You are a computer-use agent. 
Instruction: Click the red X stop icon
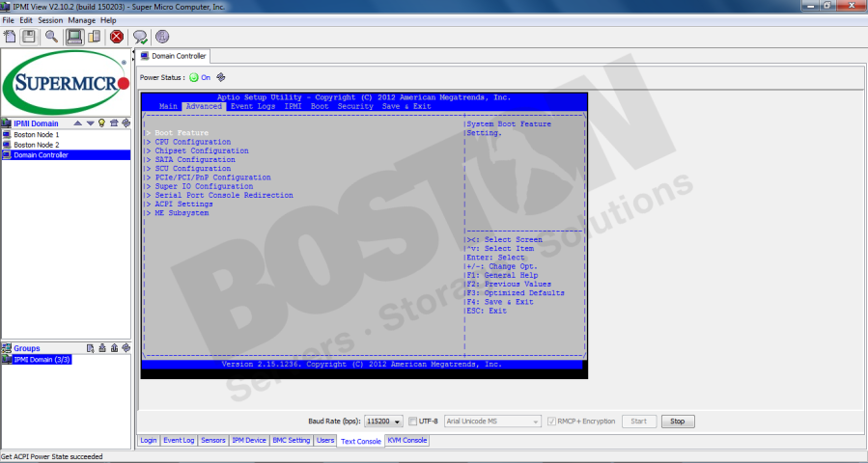116,37
